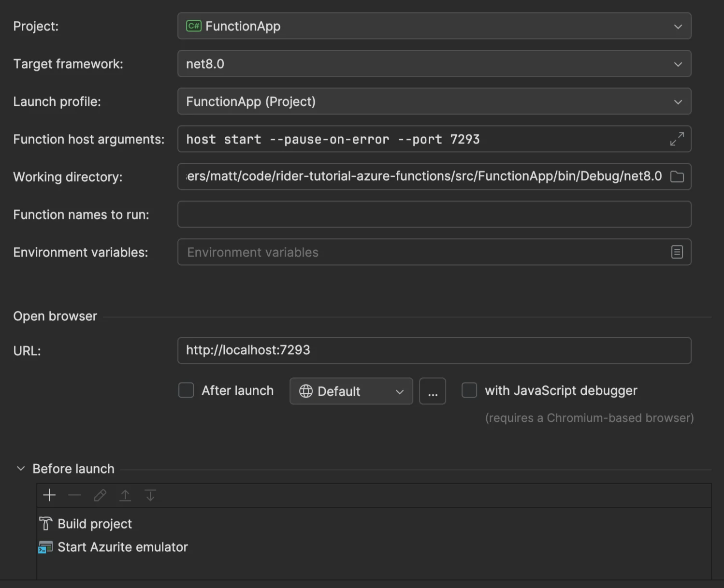This screenshot has width=724, height=588.
Task: Check the After launch browser option
Action: coord(186,390)
